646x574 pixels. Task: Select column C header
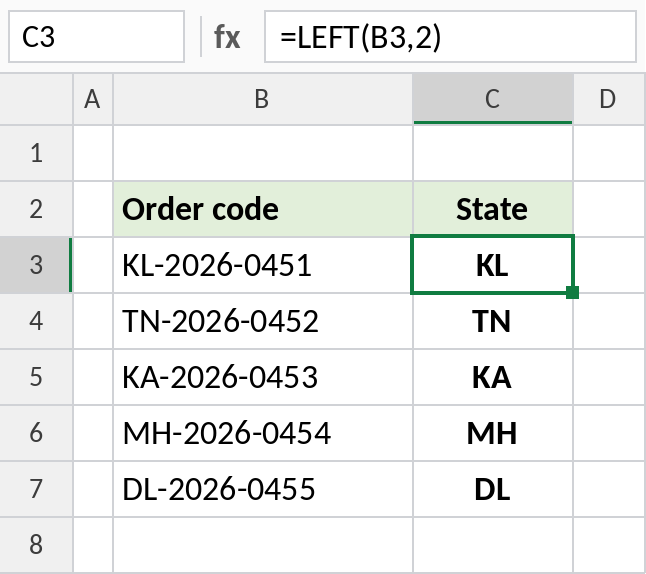coord(493,99)
